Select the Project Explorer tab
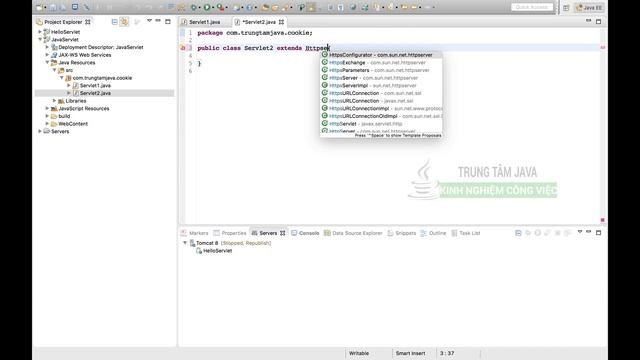This screenshot has width=640, height=360. coord(63,22)
